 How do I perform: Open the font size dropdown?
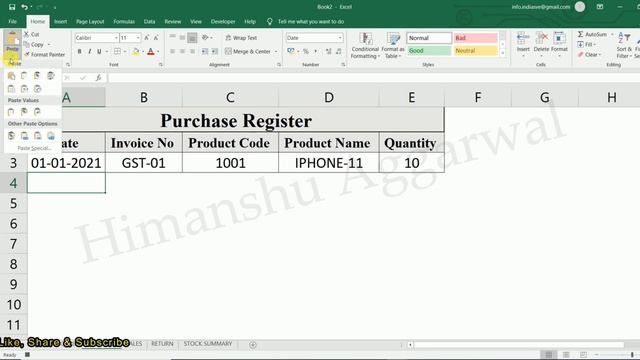[x=138, y=38]
